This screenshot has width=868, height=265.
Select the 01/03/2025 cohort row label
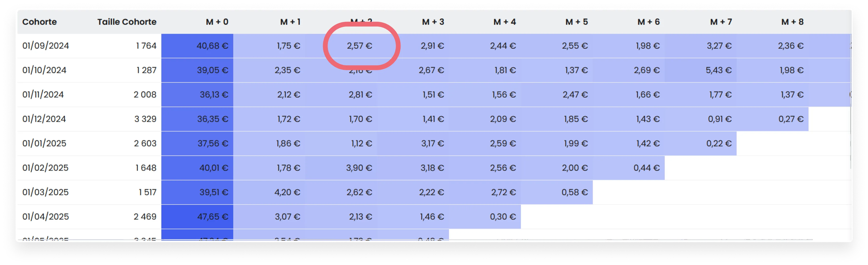(x=45, y=192)
